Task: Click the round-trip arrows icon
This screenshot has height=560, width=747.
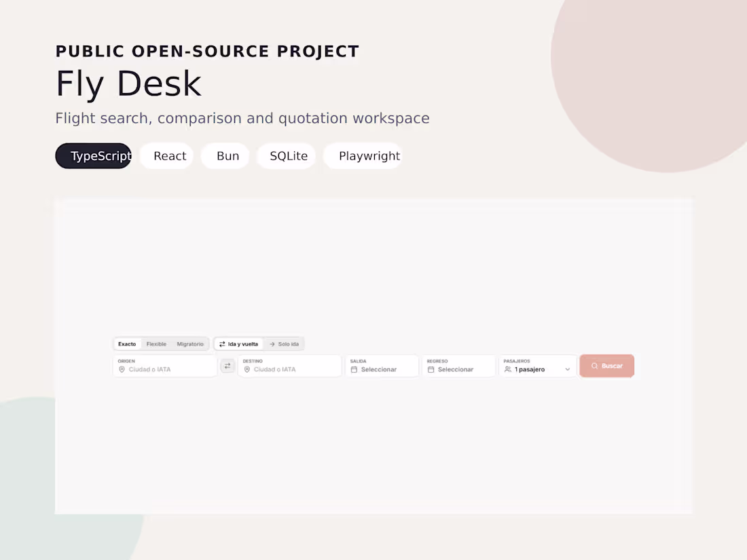Action: 222,344
